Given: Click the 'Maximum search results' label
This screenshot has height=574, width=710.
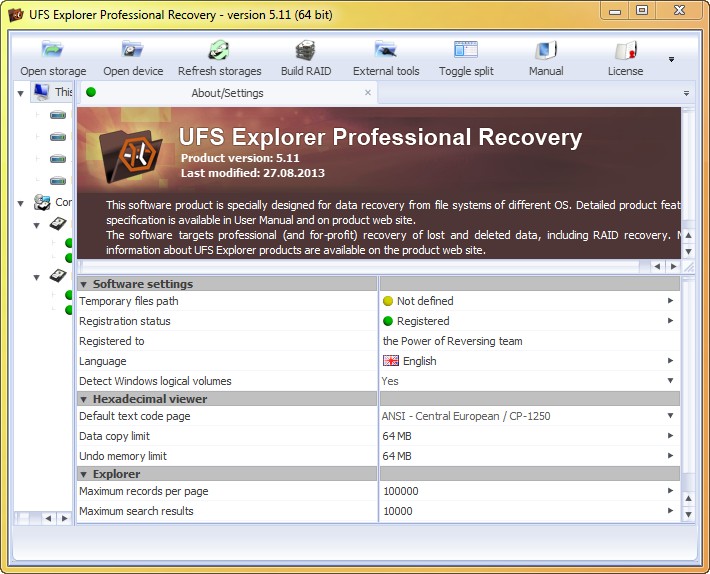Looking at the screenshot, I should click(x=136, y=511).
